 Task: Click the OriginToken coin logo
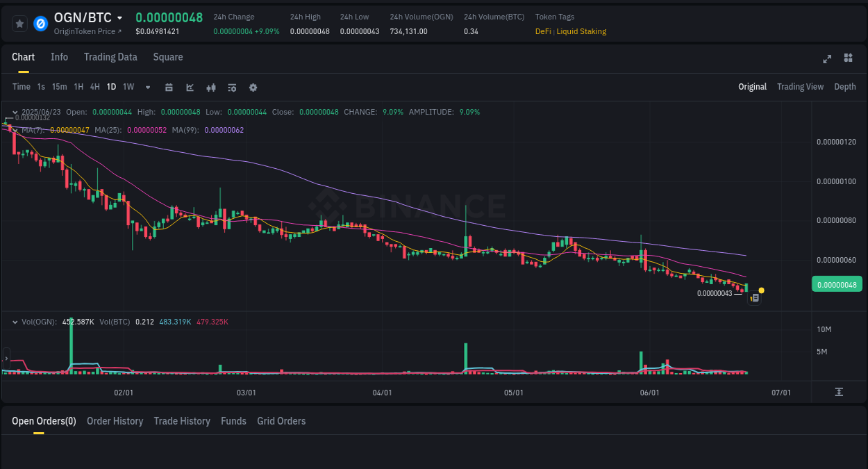tap(41, 23)
